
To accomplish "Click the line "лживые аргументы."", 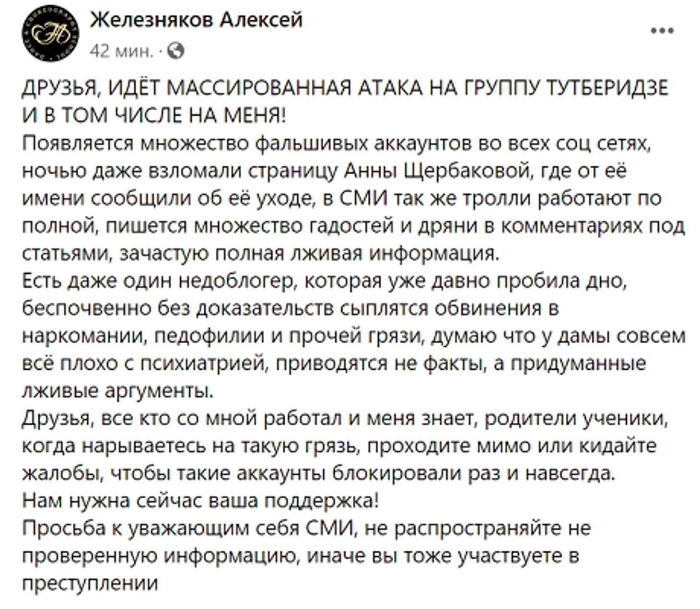I will pyautogui.click(x=117, y=391).
